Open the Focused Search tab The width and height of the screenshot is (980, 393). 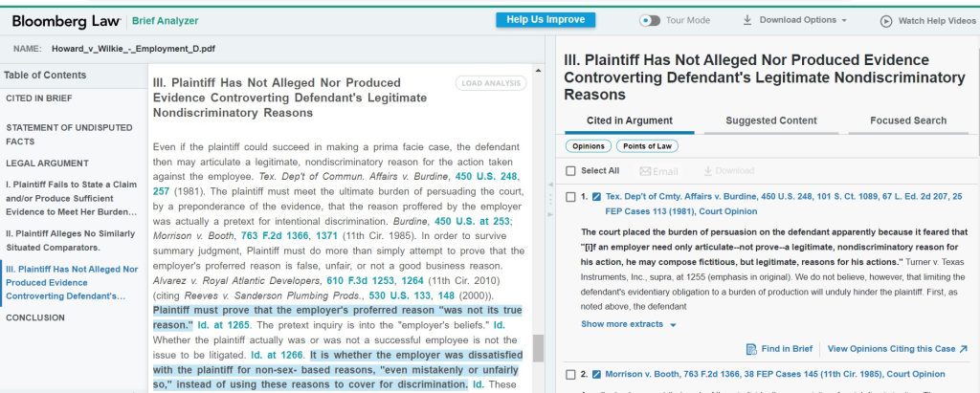pyautogui.click(x=907, y=120)
